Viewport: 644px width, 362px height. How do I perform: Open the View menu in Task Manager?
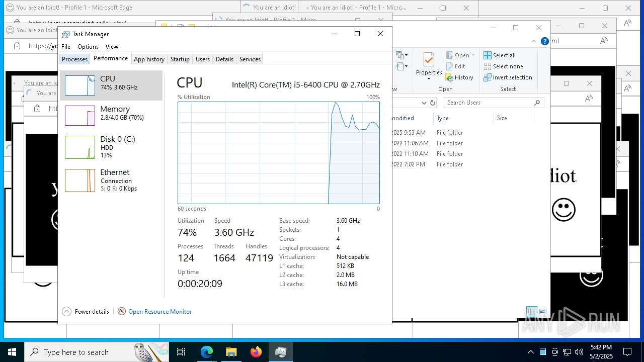pos(112,47)
